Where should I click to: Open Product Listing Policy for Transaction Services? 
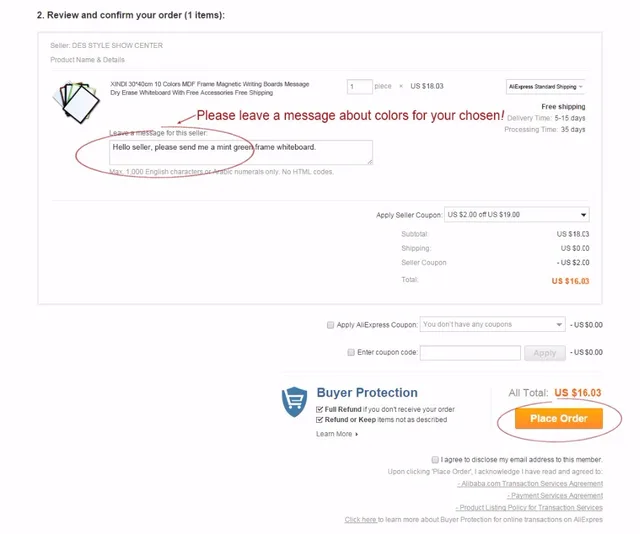(x=529, y=508)
